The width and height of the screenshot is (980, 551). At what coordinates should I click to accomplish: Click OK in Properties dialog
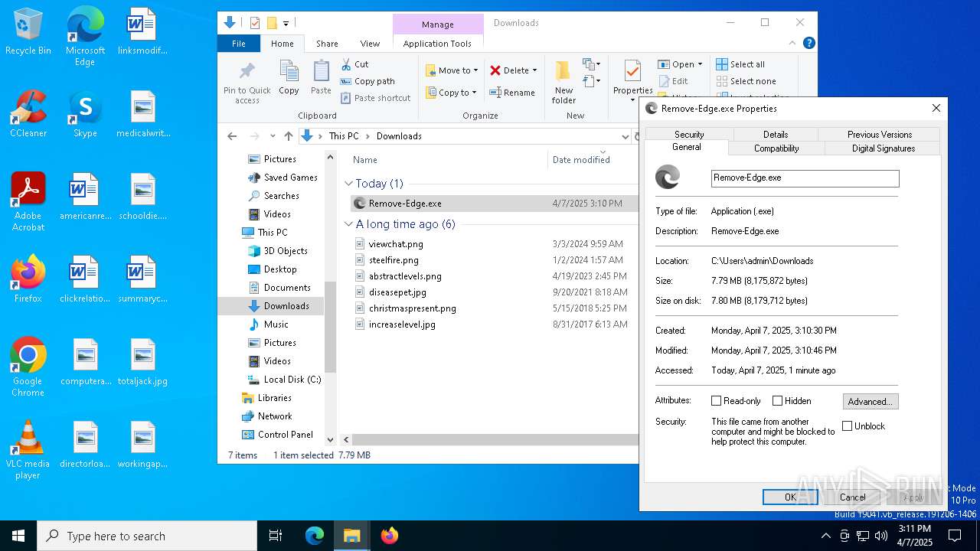pos(790,497)
